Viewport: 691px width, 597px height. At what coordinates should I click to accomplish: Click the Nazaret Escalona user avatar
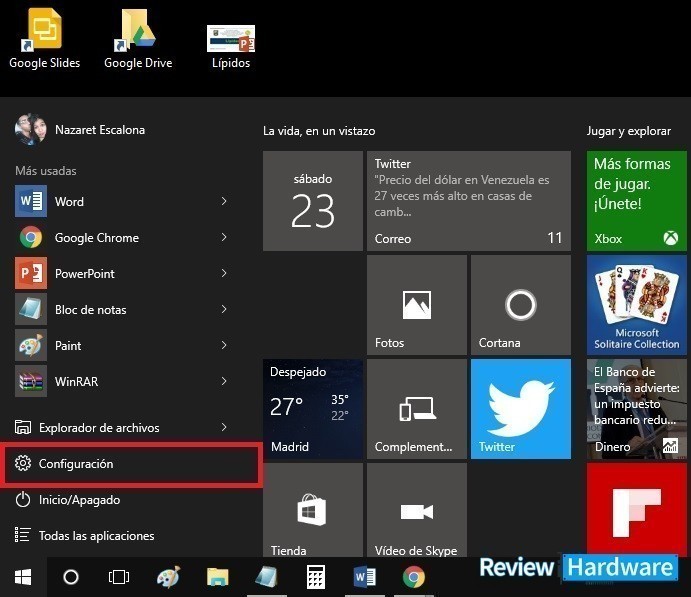pos(30,130)
